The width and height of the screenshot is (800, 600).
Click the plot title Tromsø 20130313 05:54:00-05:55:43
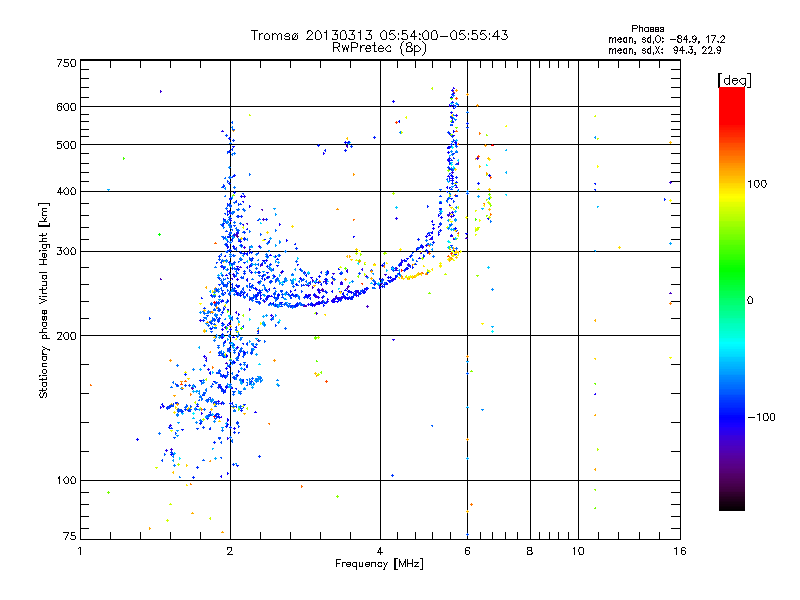[379, 35]
